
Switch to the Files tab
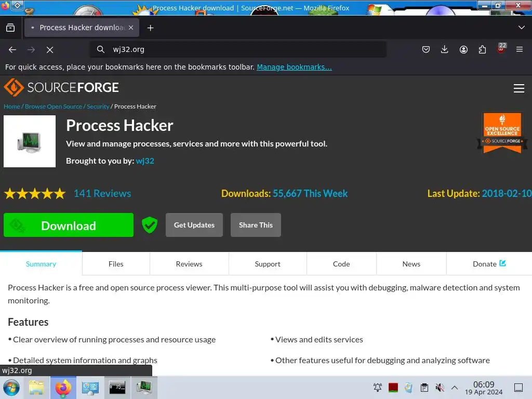coord(116,264)
